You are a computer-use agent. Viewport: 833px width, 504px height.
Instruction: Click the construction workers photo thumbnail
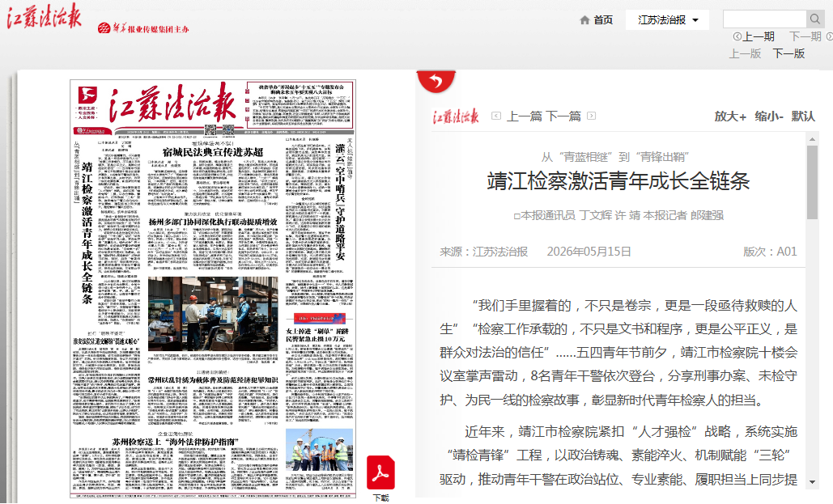click(x=319, y=451)
